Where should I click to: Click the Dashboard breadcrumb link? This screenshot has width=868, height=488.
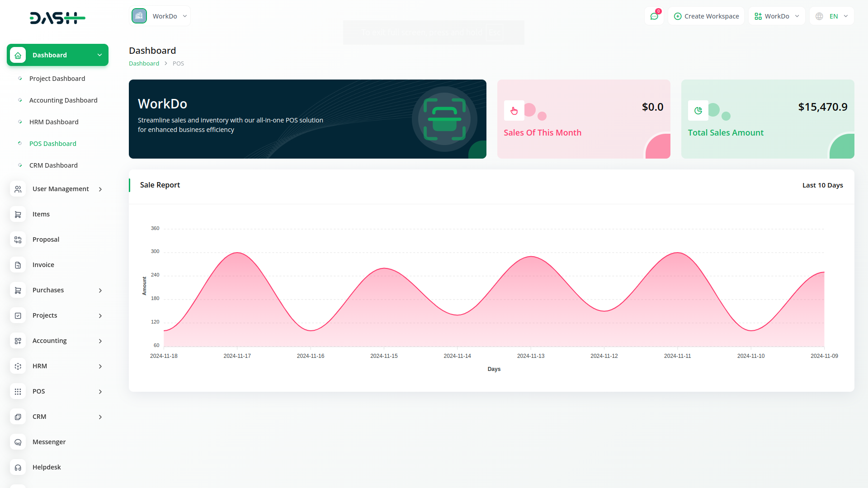[x=144, y=64]
